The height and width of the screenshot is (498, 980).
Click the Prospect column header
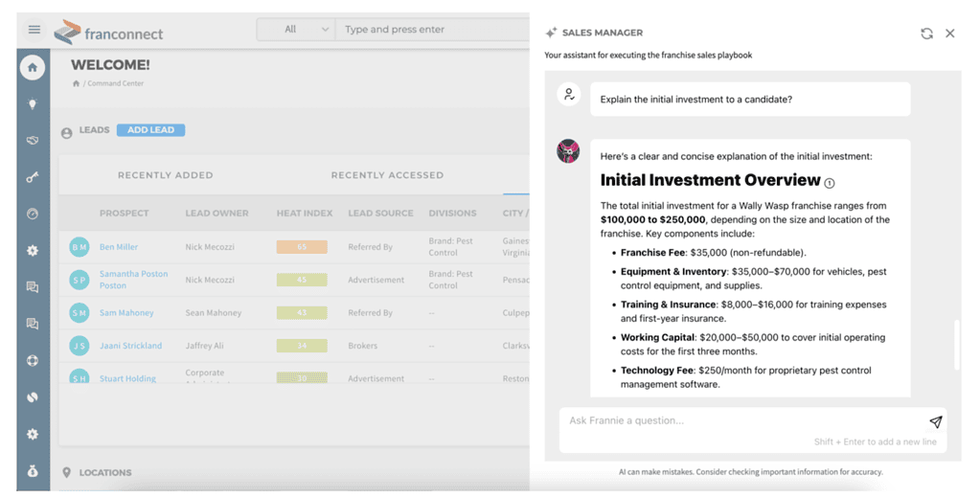coord(125,213)
